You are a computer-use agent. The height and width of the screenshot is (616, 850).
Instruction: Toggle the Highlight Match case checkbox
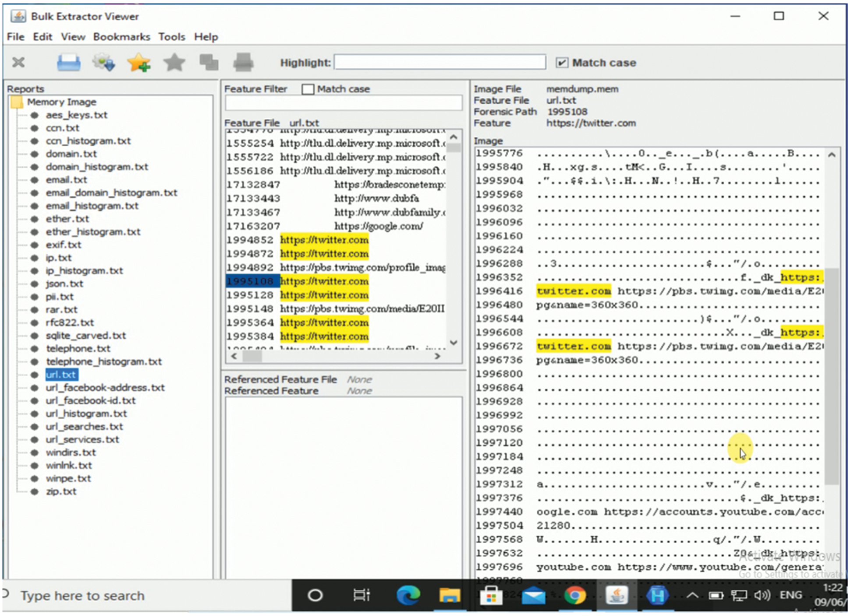click(x=561, y=63)
